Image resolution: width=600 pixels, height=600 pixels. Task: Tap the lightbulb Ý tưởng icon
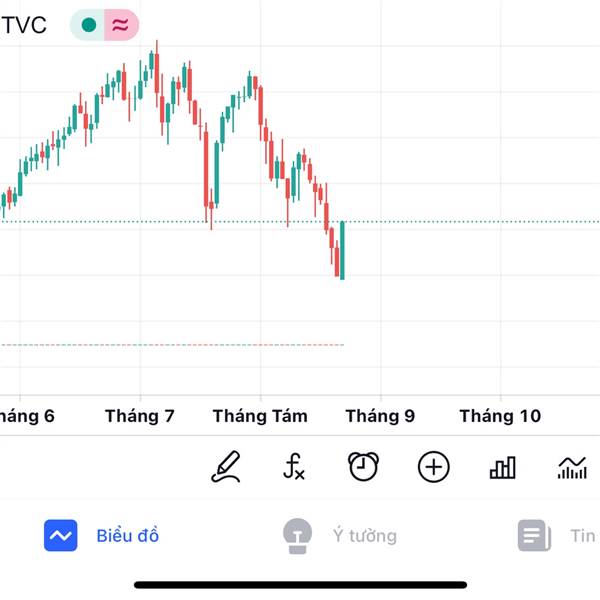click(x=297, y=536)
